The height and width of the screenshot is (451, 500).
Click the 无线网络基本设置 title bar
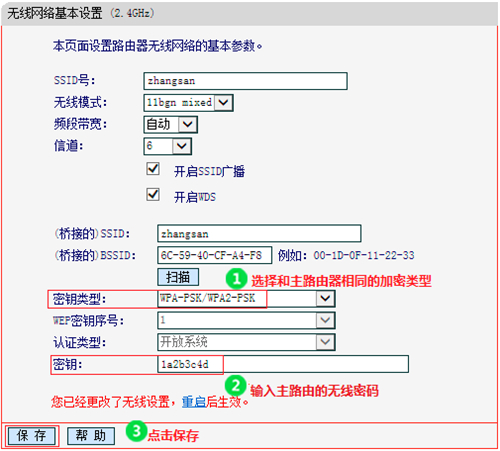(249, 13)
